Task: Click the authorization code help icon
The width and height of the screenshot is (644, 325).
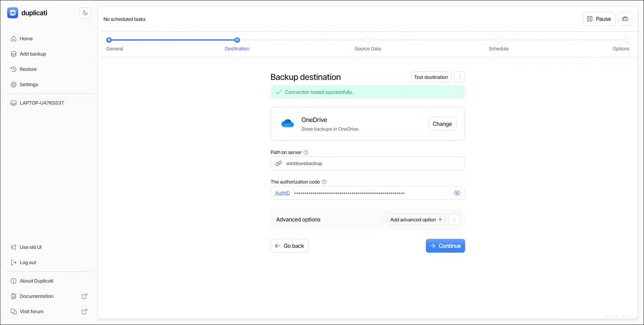Action: [324, 182]
